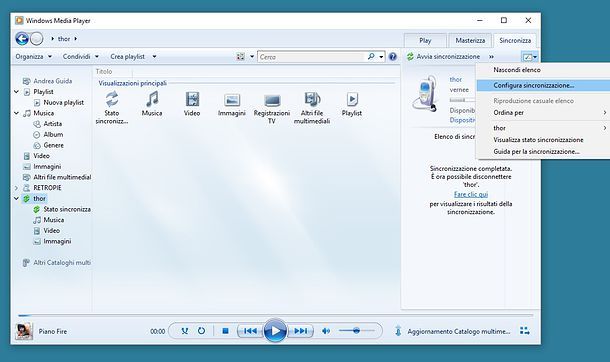610x362 pixels.
Task: Adjust the volume slider
Action: click(x=356, y=331)
